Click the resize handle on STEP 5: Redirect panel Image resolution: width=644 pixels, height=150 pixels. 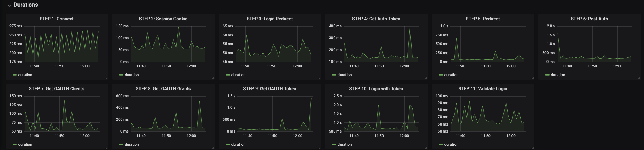532,78
